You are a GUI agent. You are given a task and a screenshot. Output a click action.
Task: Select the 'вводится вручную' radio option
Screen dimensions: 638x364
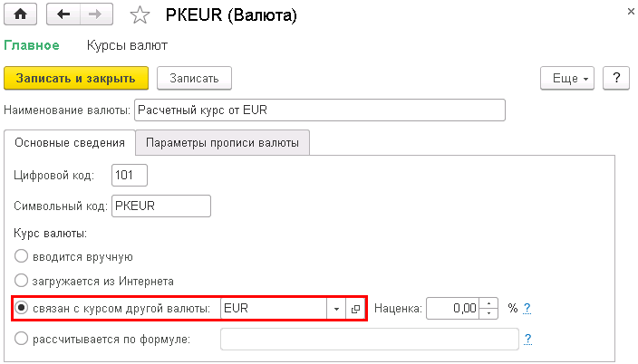tap(21, 256)
